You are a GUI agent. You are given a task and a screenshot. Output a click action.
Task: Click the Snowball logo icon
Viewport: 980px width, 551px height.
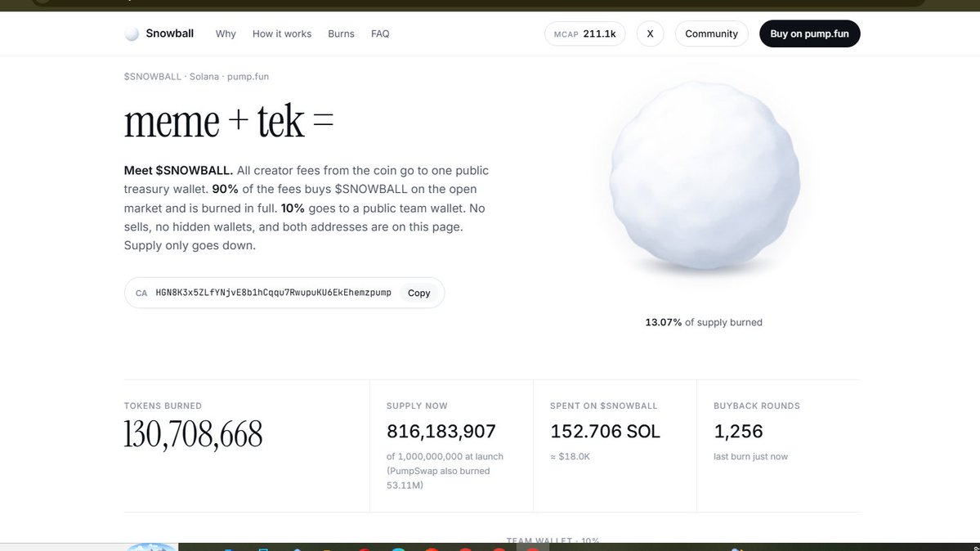[x=132, y=34]
